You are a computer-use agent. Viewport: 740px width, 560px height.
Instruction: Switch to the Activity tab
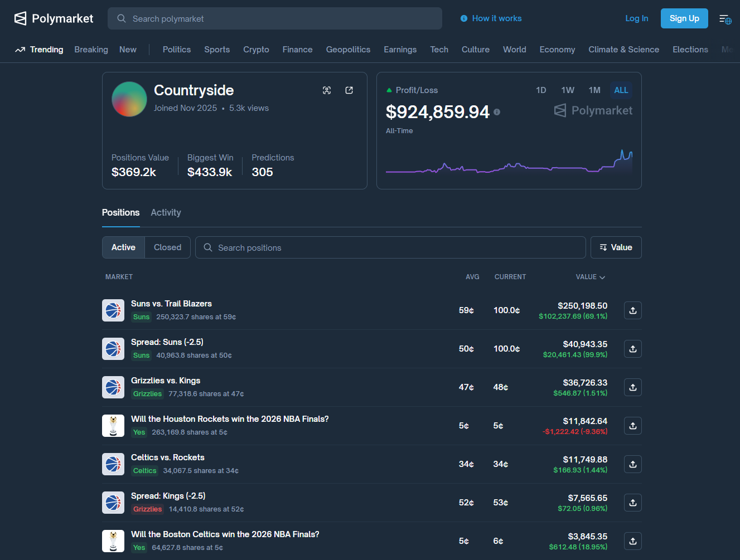[166, 212]
